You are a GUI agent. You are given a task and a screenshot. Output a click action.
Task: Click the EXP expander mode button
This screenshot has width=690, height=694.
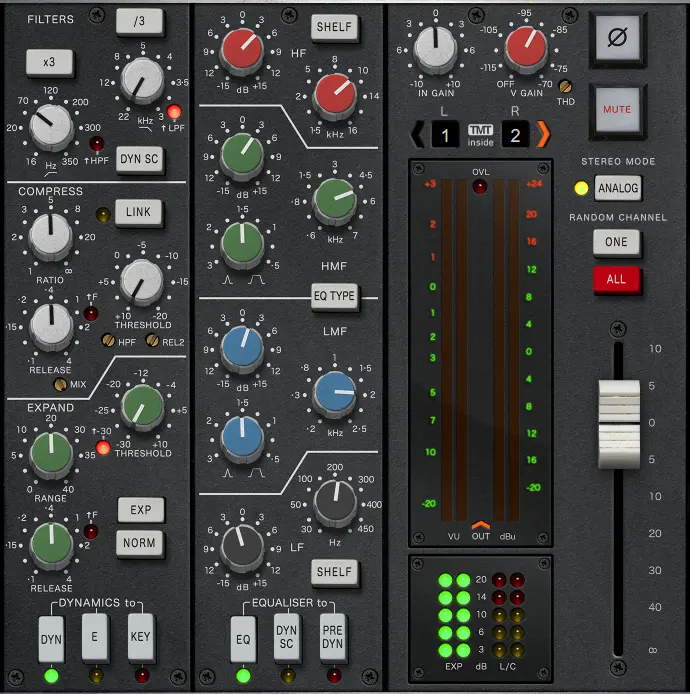141,510
